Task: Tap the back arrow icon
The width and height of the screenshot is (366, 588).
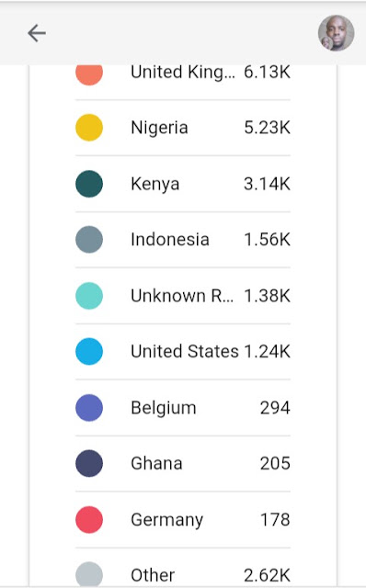Action: (x=37, y=33)
